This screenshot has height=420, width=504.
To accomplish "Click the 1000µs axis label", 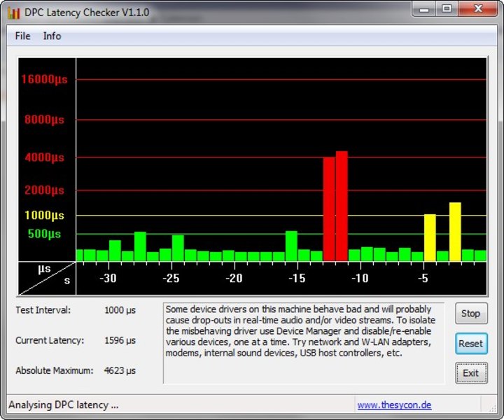I will click(x=44, y=215).
